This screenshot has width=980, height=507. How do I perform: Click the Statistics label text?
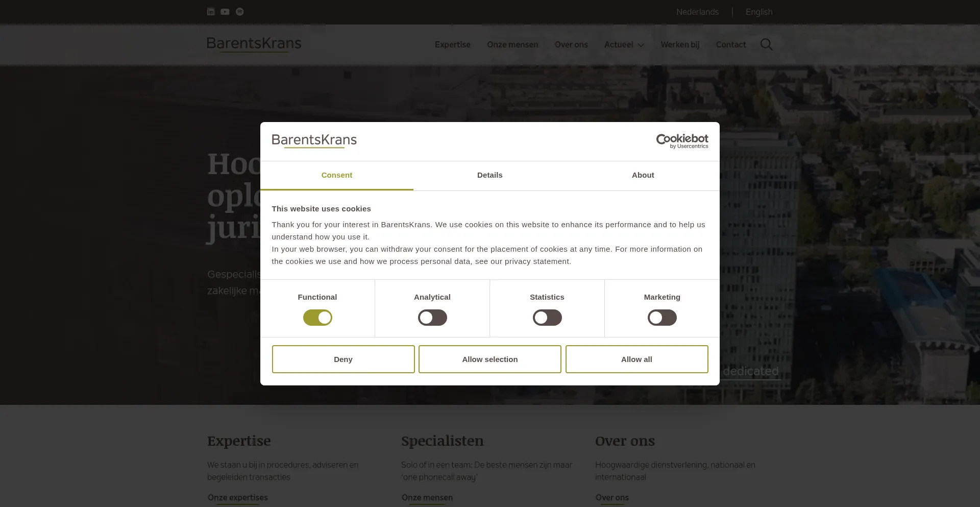click(547, 297)
